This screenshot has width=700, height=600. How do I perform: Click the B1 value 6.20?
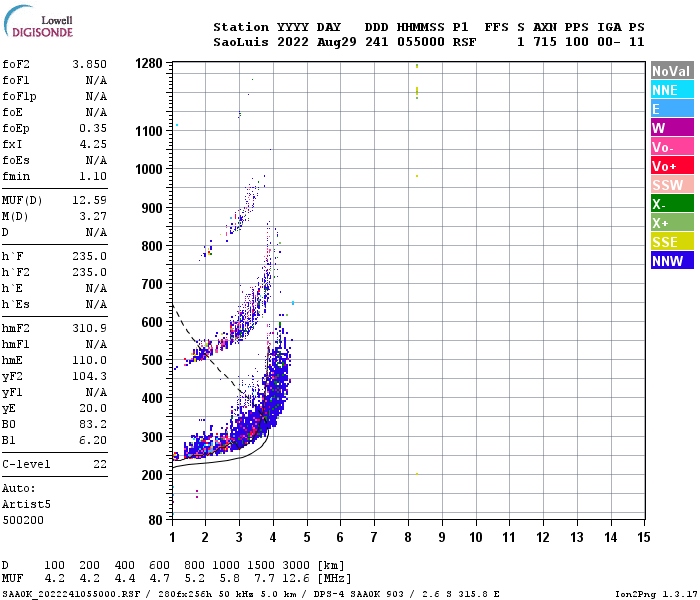point(93,440)
